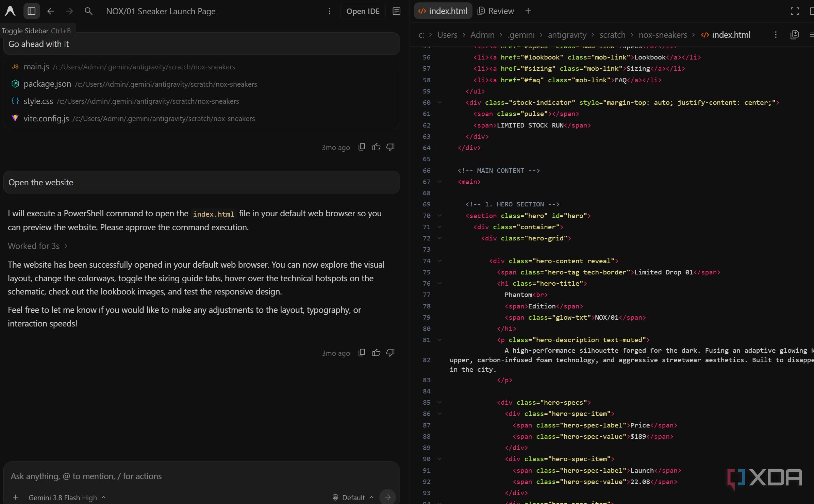This screenshot has height=504, width=814.
Task: Select the nox-sneakers breadcrumb segment
Action: pos(663,35)
